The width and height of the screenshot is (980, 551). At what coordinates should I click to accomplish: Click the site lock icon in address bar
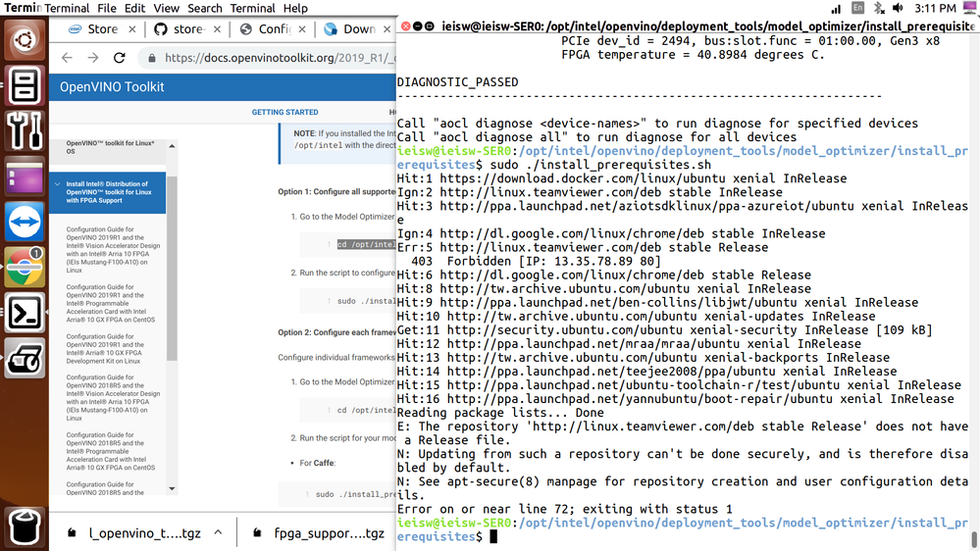[x=151, y=58]
